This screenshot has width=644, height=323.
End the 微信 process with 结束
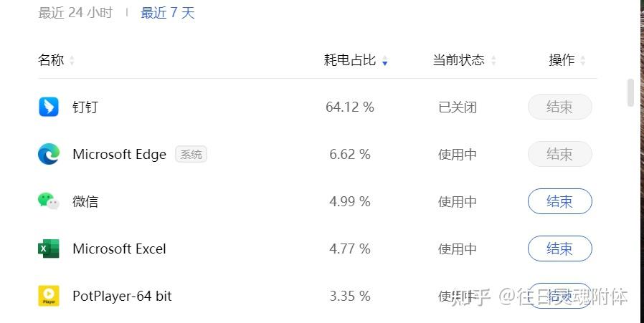(x=559, y=201)
